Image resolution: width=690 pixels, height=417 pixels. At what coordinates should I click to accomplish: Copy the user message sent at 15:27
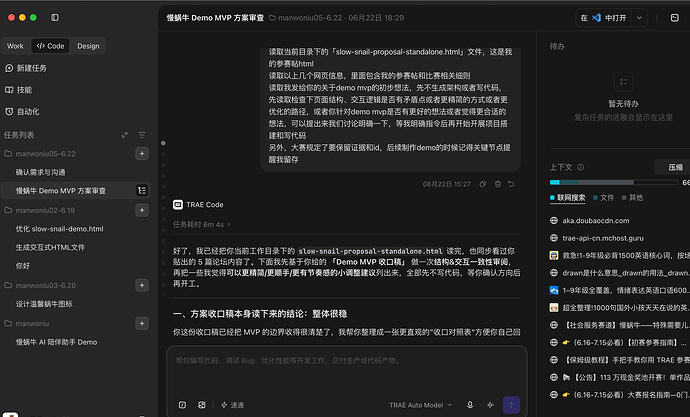coord(483,184)
